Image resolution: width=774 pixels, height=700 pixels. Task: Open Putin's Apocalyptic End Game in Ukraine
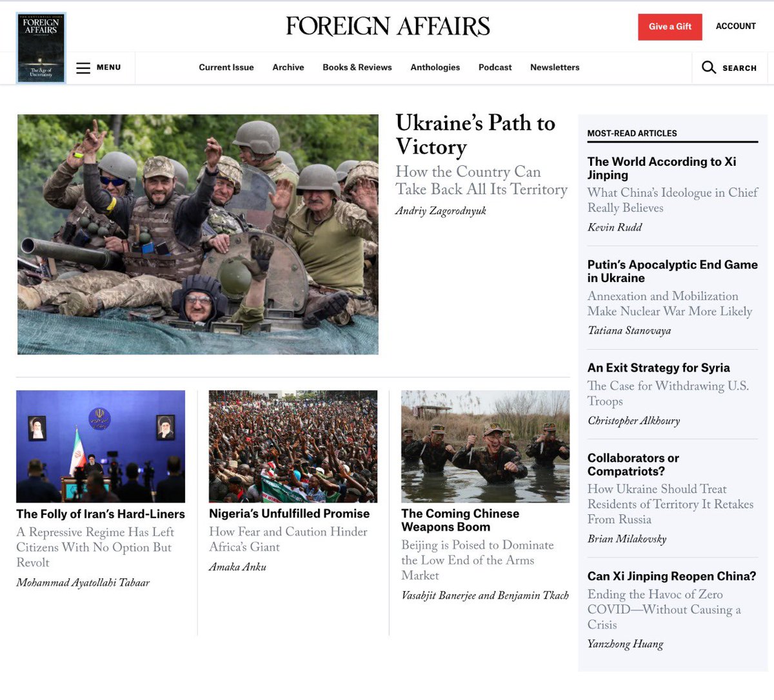pyautogui.click(x=673, y=271)
